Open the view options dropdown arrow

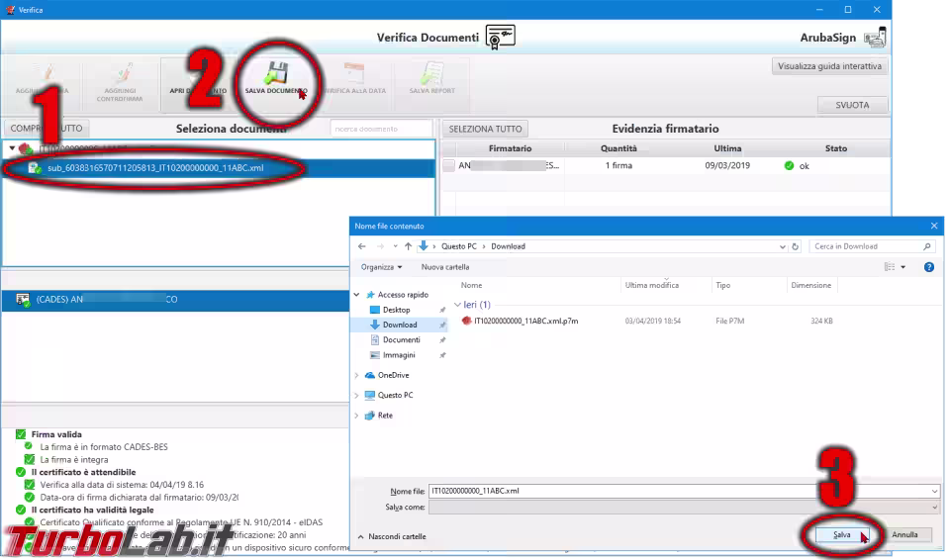[902, 267]
